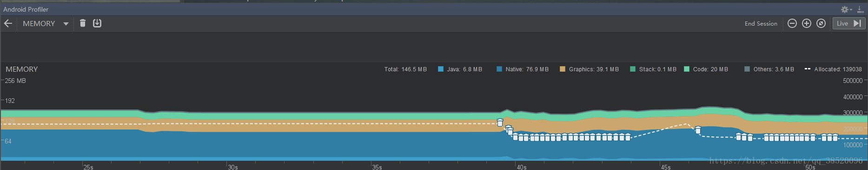The height and width of the screenshot is (170, 868).
Task: Reset zoom with circle-slash icon
Action: (x=821, y=23)
